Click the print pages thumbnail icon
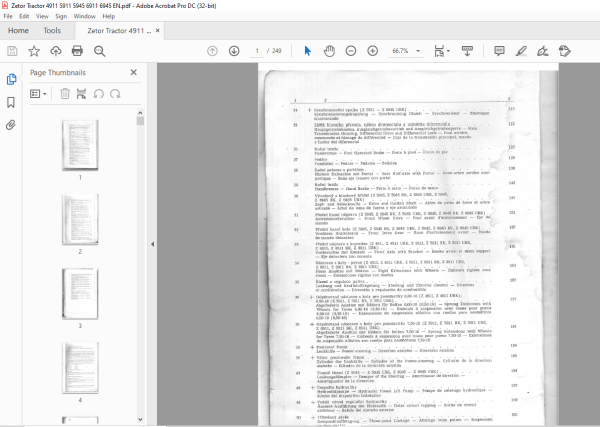This screenshot has height=427, width=600. [x=81, y=94]
